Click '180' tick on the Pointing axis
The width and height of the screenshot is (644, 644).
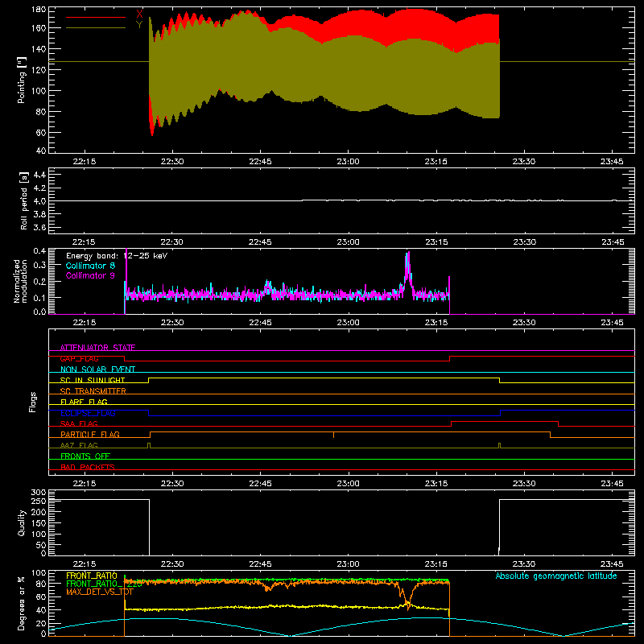click(x=38, y=10)
